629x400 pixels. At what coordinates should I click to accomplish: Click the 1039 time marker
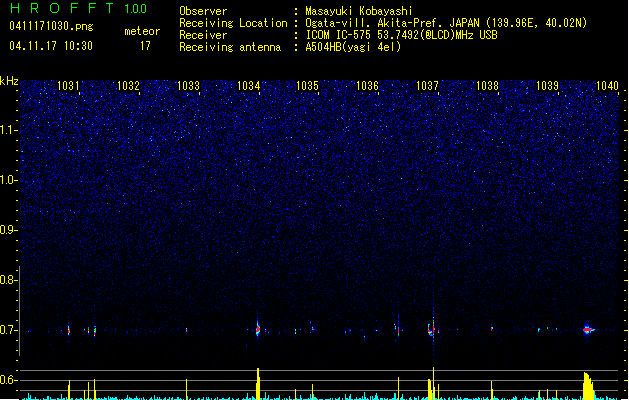547,86
